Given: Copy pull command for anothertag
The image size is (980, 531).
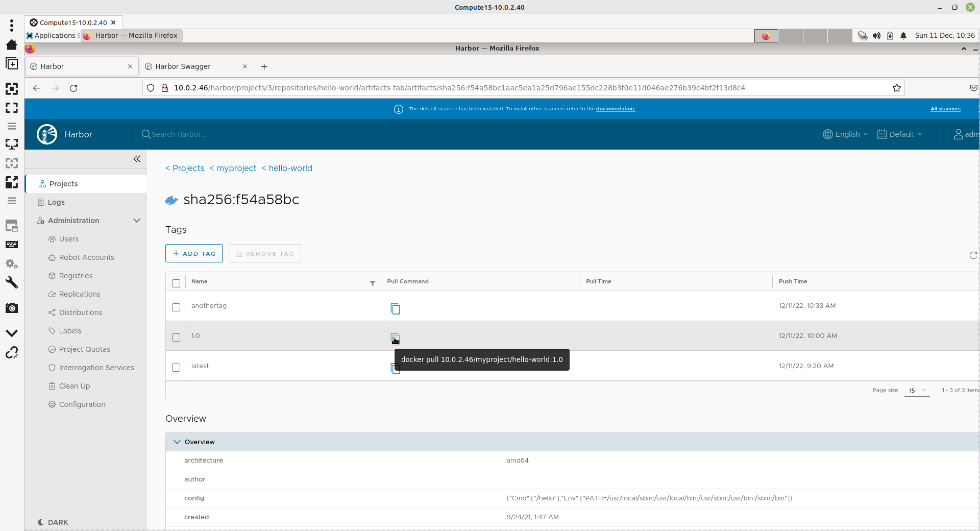Looking at the screenshot, I should [x=395, y=309].
